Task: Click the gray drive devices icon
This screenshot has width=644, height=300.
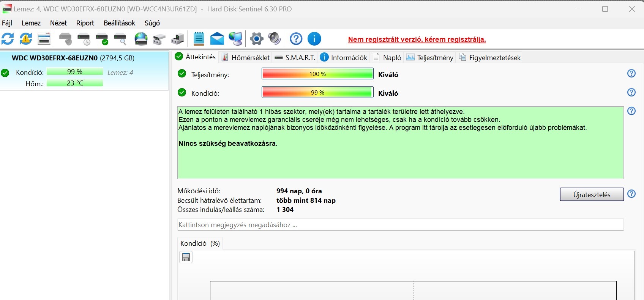Action: [x=159, y=39]
